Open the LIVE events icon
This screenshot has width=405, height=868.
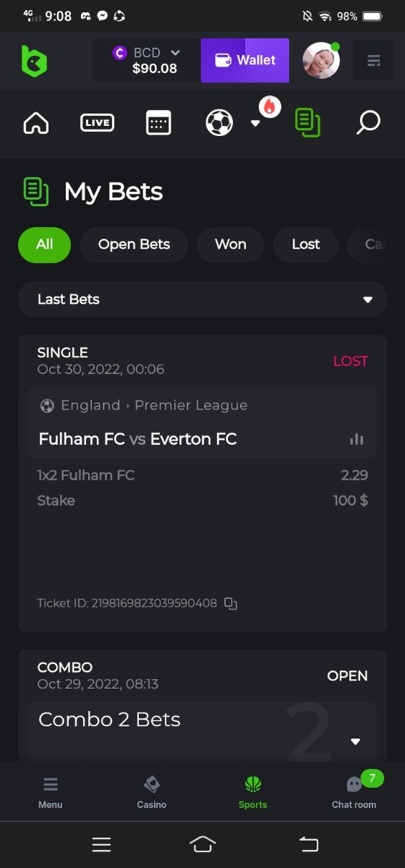tap(97, 123)
